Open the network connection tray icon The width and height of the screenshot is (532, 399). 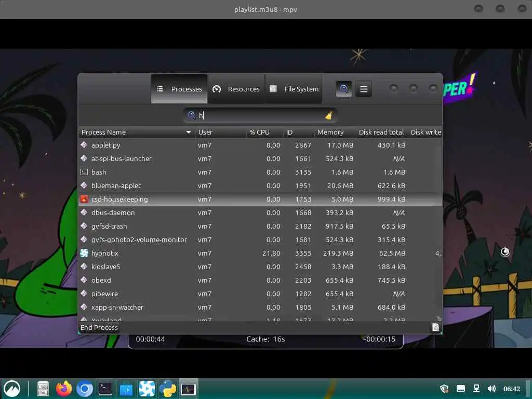[x=476, y=389]
